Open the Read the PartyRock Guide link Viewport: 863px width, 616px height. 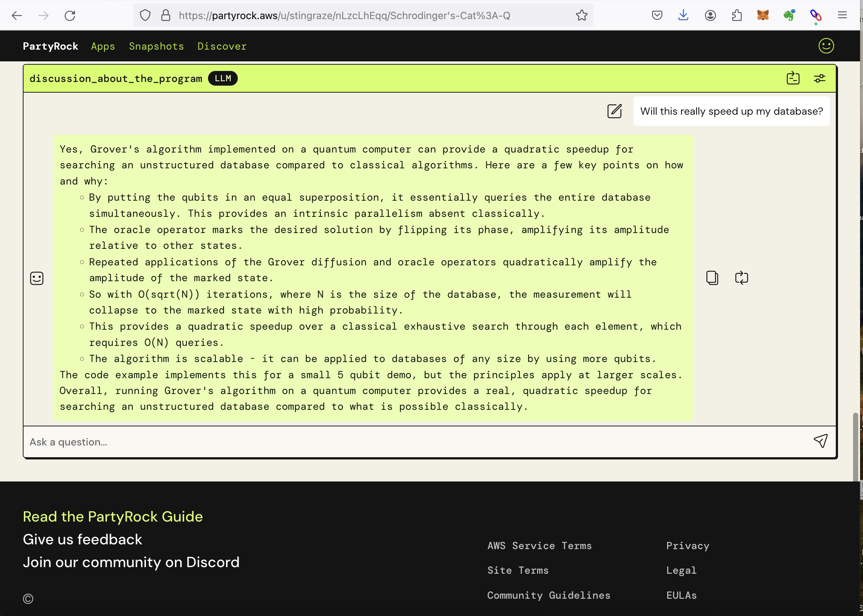113,517
